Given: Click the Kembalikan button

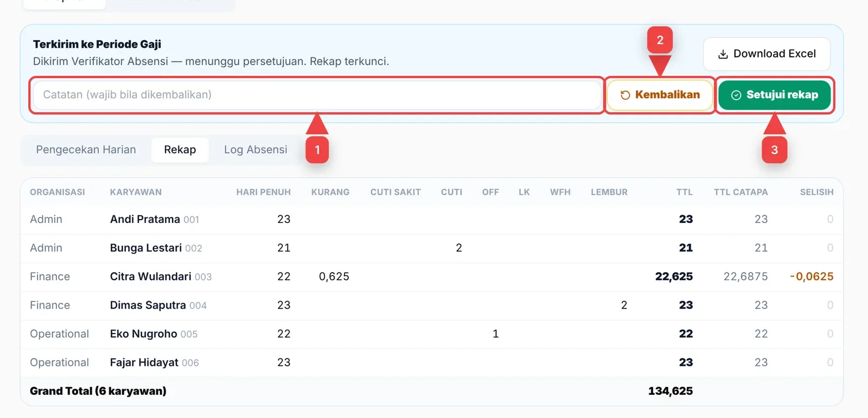Looking at the screenshot, I should coord(660,95).
